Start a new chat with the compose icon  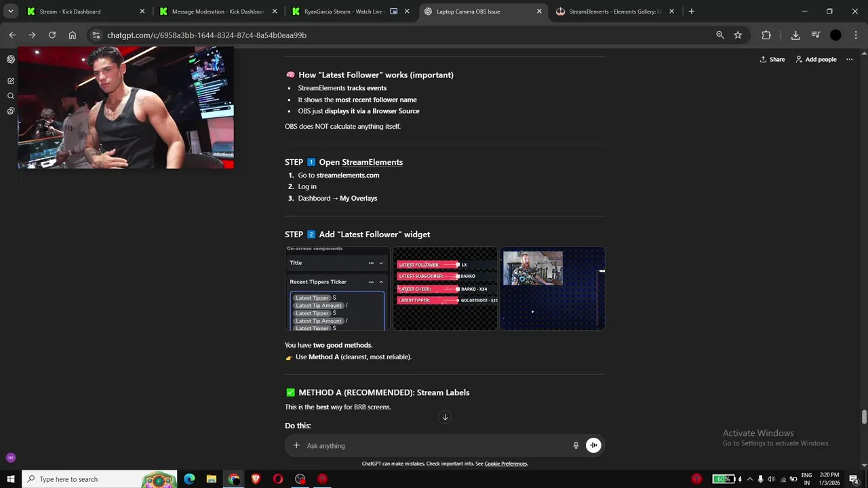click(11, 81)
